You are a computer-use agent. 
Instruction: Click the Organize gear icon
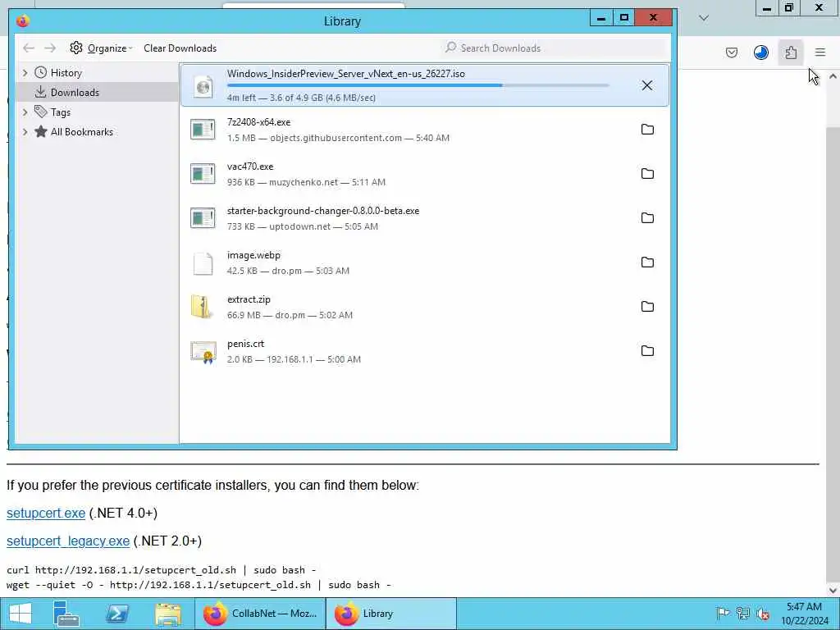(76, 48)
